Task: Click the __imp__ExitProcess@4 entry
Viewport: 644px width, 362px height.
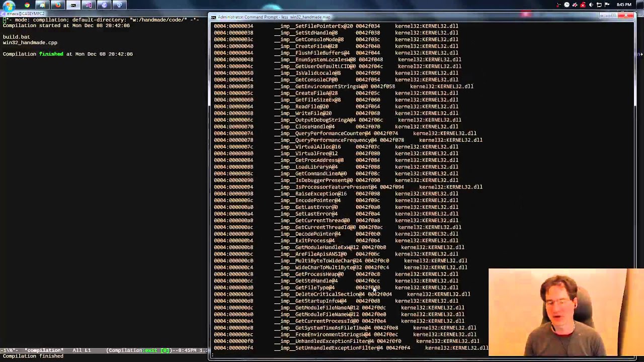Action: pos(304,240)
